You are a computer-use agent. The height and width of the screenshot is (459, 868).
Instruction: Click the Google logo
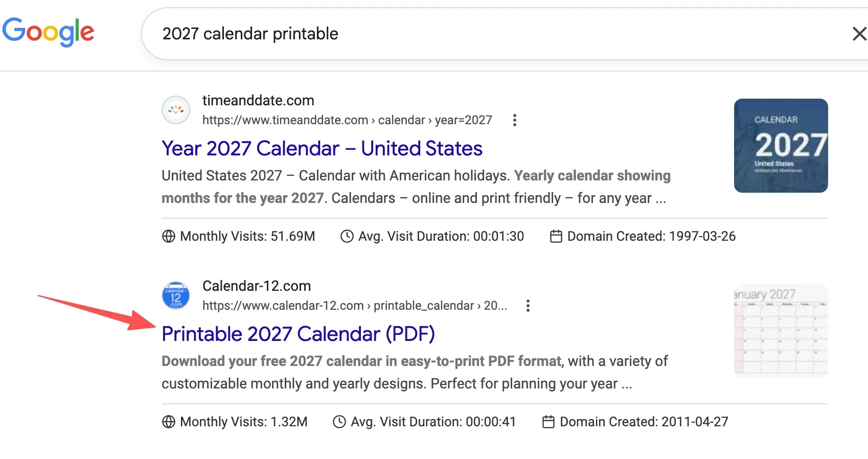click(49, 32)
